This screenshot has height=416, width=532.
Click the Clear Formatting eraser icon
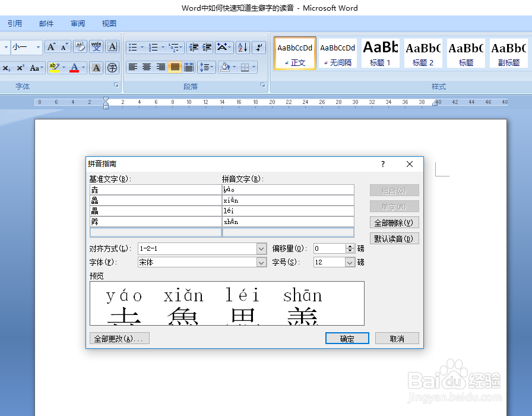(80, 47)
